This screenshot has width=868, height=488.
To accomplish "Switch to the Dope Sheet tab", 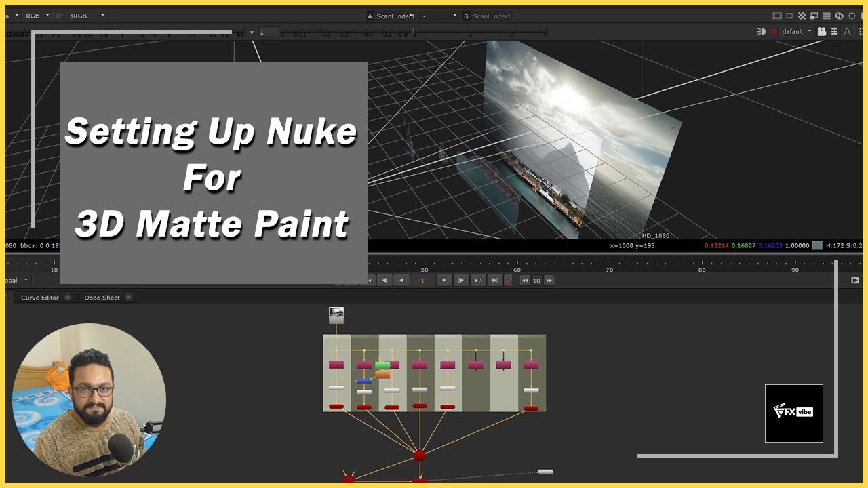I will pyautogui.click(x=102, y=298).
